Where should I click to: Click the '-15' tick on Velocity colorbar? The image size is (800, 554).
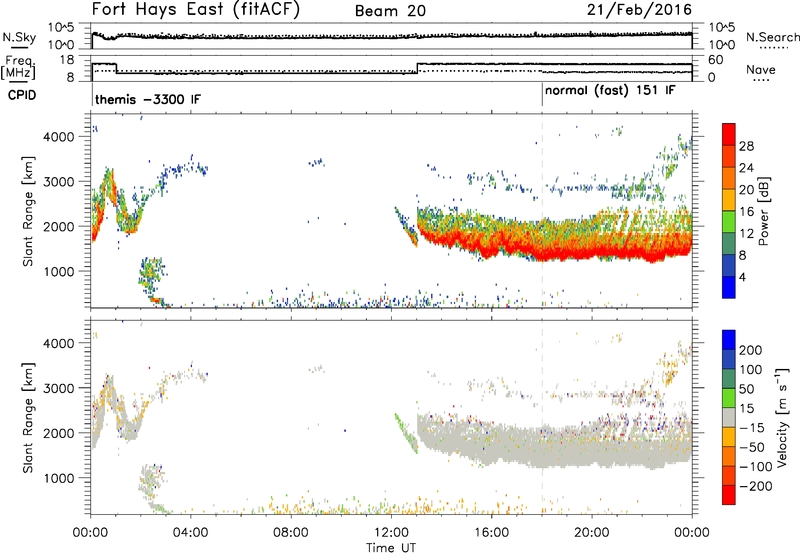[752, 427]
